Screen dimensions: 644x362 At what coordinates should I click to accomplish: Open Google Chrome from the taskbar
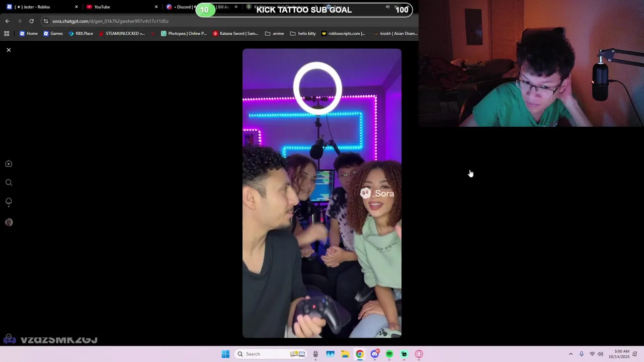click(360, 354)
